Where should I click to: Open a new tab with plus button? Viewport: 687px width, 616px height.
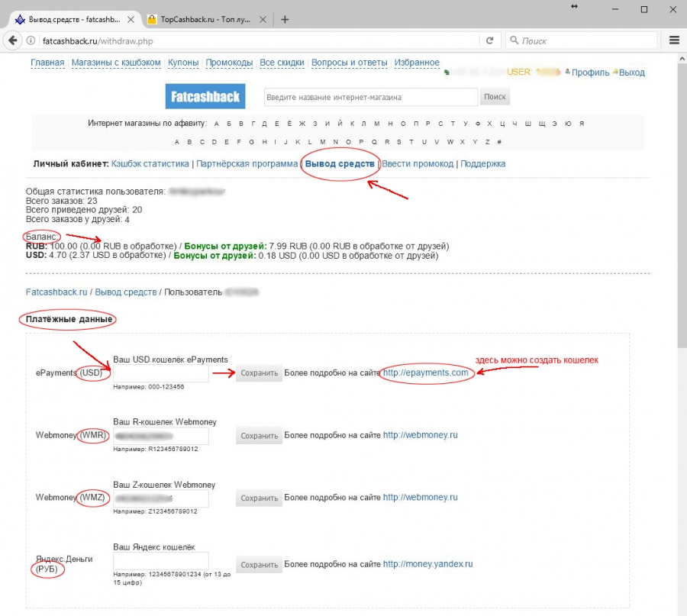[285, 19]
